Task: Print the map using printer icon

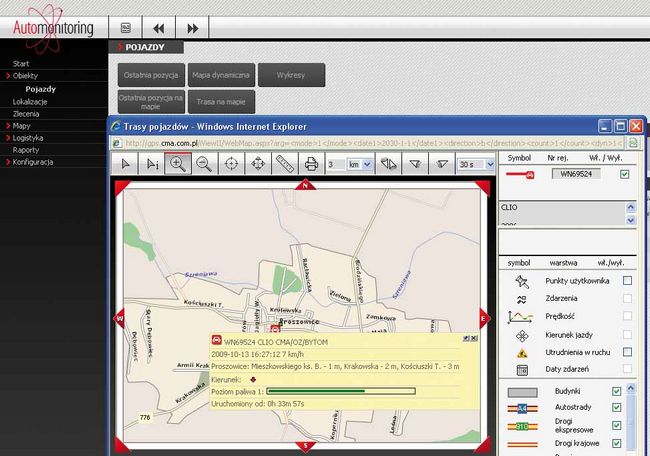Action: 310,164
